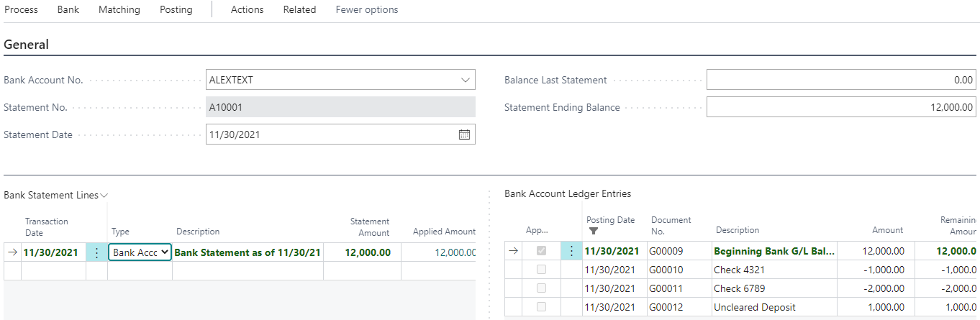This screenshot has height=320, width=980.
Task: Click Statement Ending Balance field
Action: (x=841, y=107)
